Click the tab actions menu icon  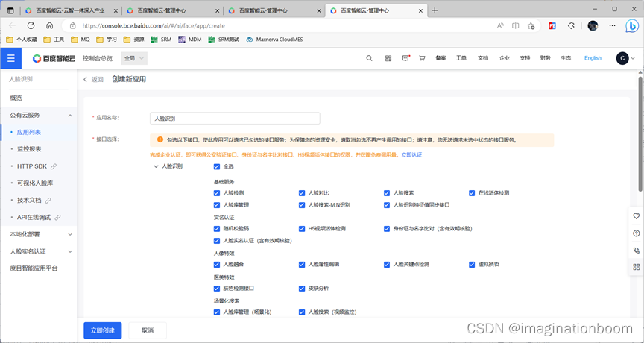point(10,10)
